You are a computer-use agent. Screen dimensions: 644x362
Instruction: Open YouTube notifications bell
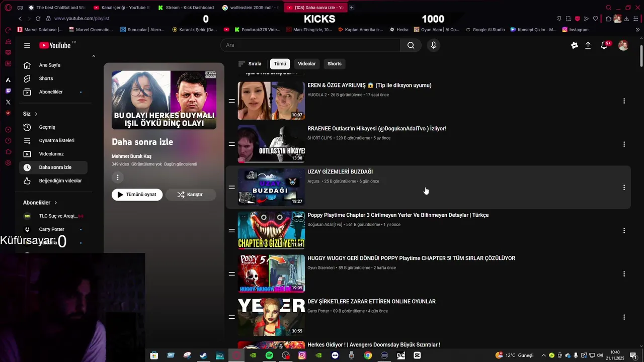605,45
